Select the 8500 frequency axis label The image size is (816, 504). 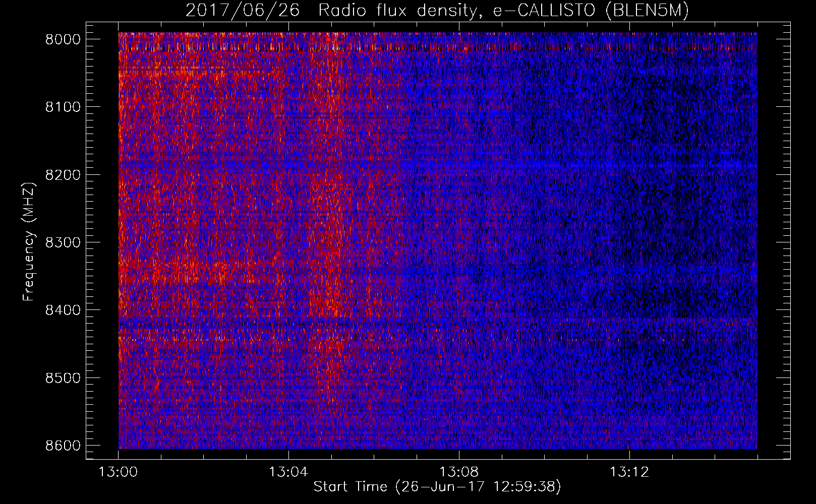[x=63, y=378]
